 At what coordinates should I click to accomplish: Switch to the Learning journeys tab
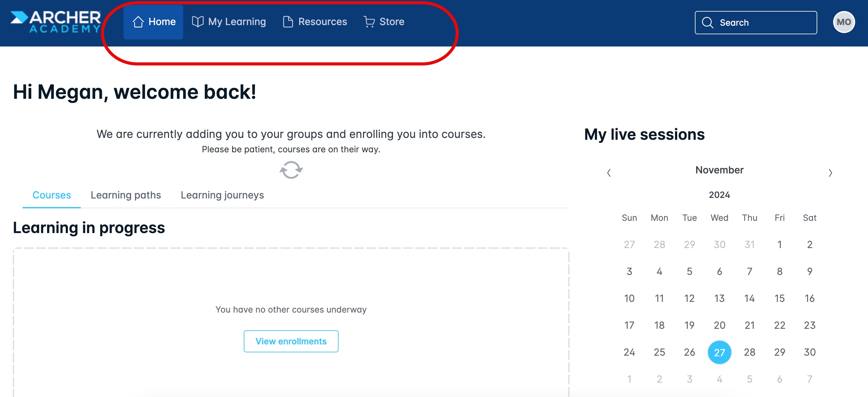222,195
